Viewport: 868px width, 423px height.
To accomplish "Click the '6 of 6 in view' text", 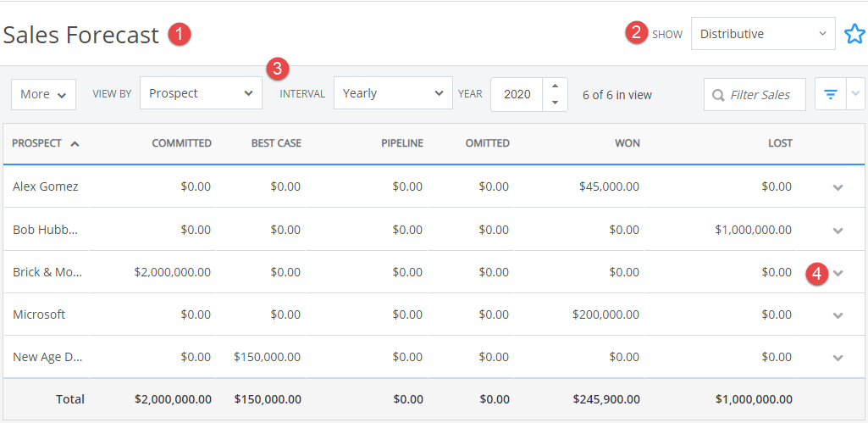I will click(617, 95).
